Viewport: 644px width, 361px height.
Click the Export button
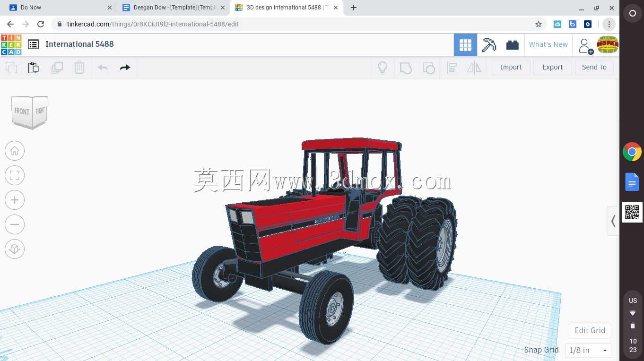coord(552,67)
